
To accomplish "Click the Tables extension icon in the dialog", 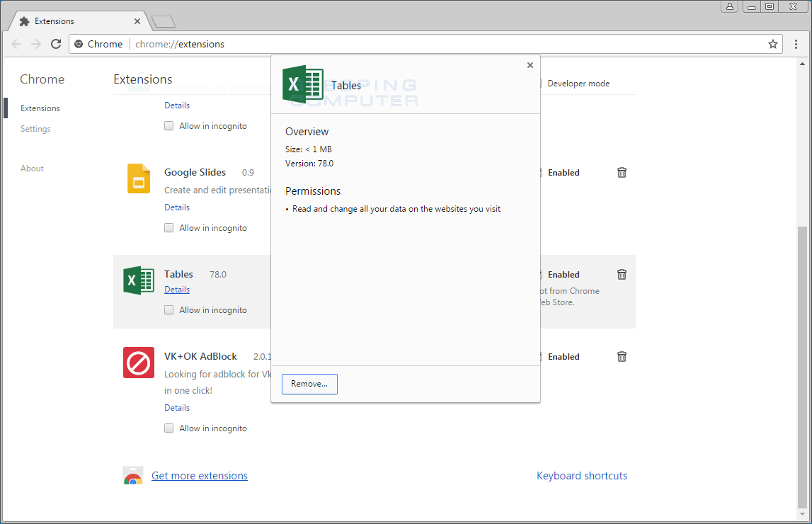I will [303, 84].
